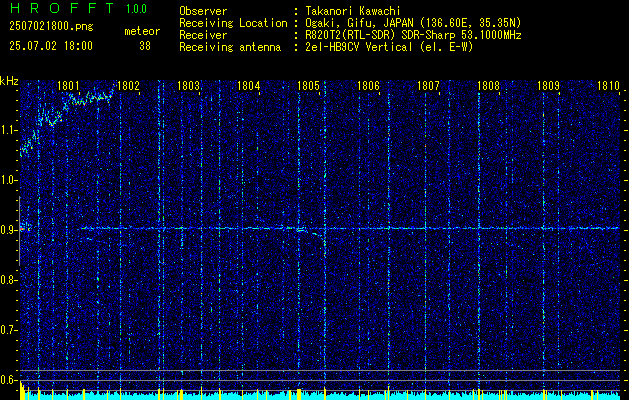Click the meteor label

(142, 31)
